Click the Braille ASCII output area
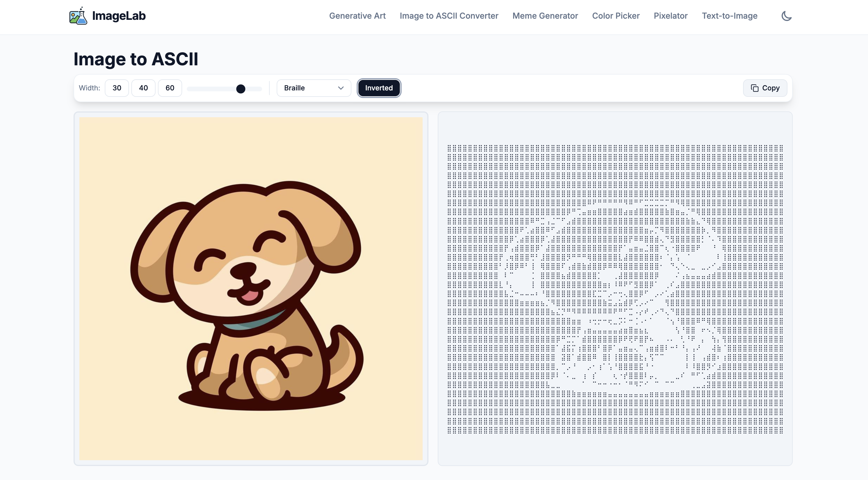The height and width of the screenshot is (480, 868). [615, 288]
